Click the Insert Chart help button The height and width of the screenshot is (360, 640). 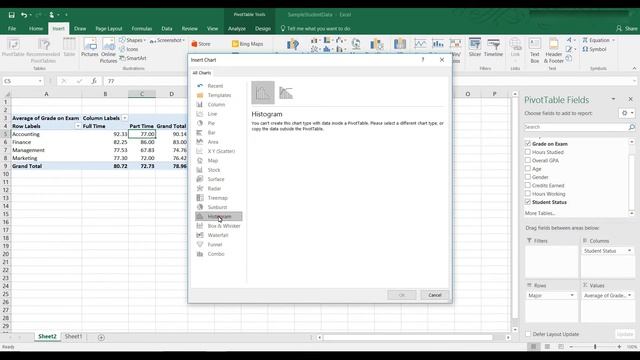coord(423,60)
